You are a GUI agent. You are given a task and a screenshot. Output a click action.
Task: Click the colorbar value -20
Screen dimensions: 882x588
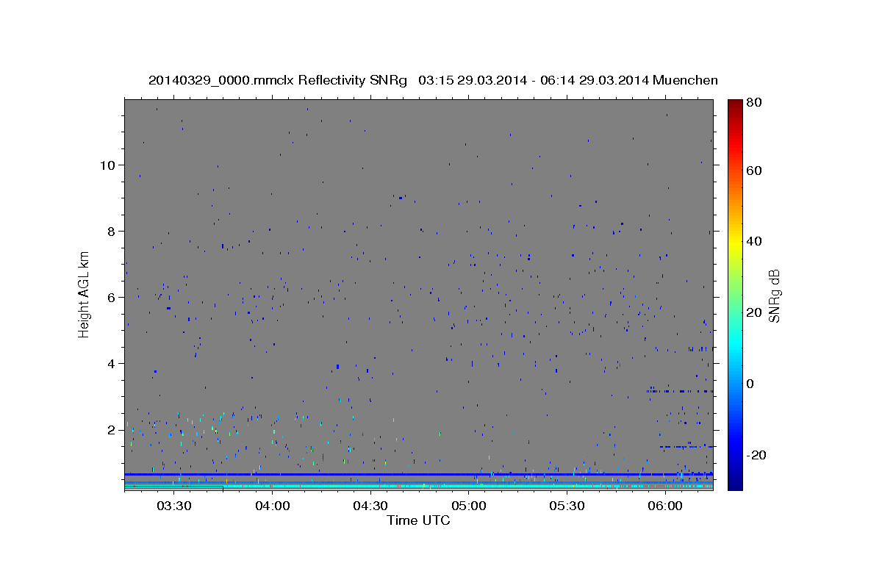pyautogui.click(x=757, y=455)
